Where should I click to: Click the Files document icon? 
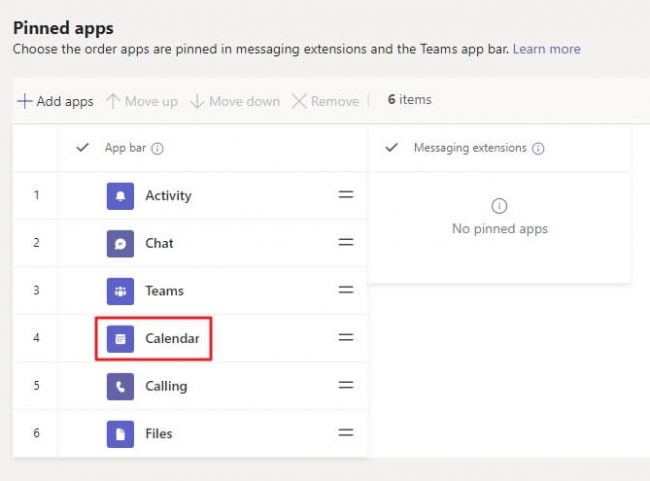click(x=120, y=434)
